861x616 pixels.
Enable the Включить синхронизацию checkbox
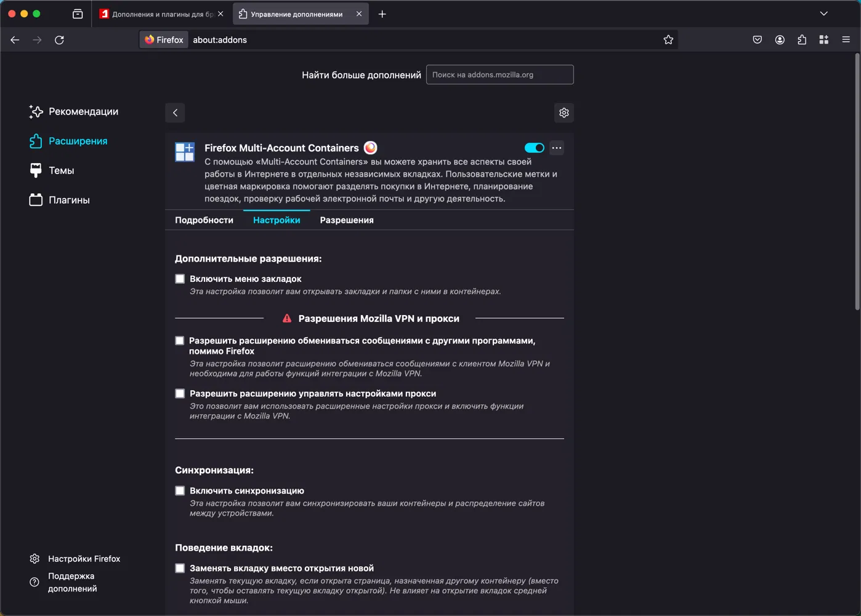(180, 490)
